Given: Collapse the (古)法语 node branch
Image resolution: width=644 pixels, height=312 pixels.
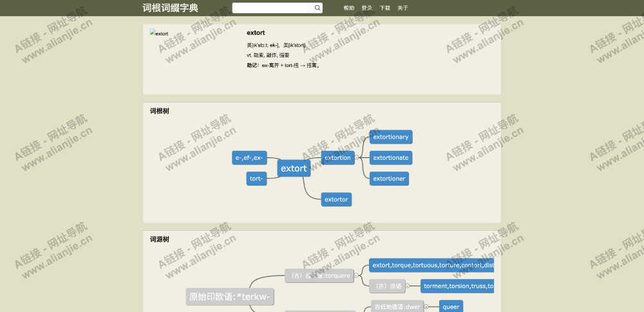Looking at the screenshot, I should pos(407,286).
